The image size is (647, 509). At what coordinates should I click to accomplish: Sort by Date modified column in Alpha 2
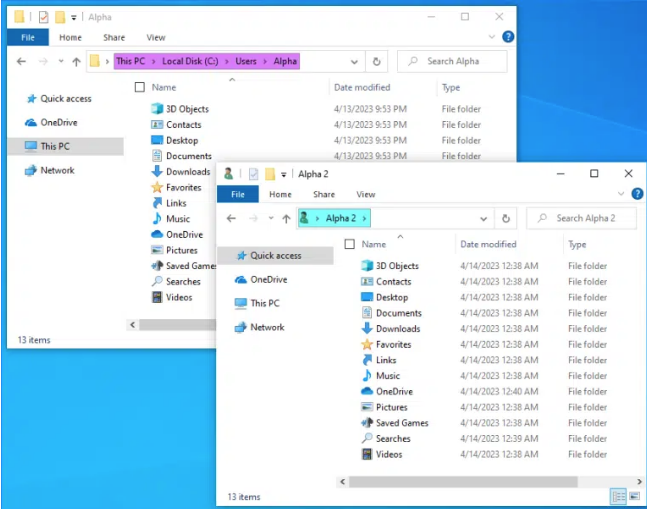point(488,244)
